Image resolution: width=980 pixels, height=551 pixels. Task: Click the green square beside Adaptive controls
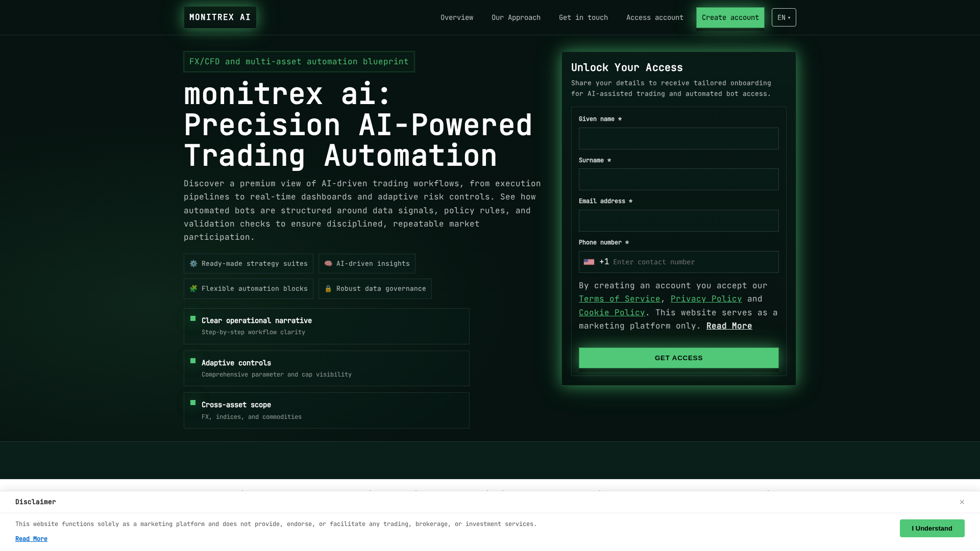pos(193,361)
